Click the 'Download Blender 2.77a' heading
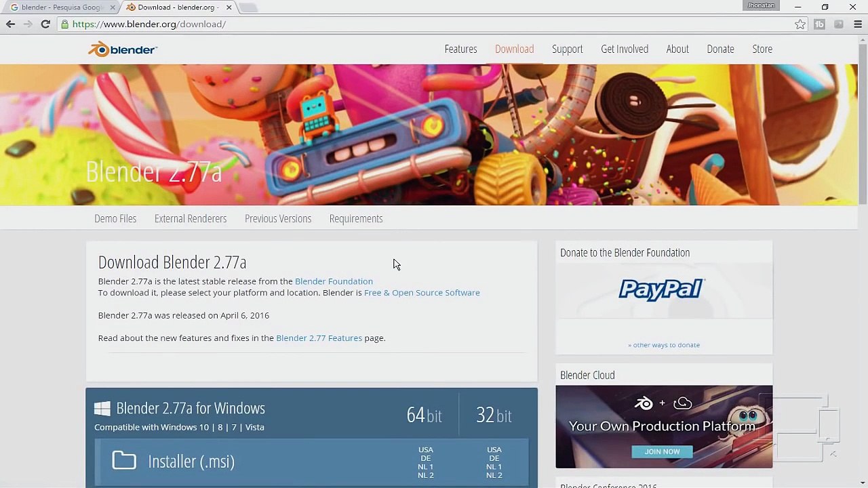 172,262
